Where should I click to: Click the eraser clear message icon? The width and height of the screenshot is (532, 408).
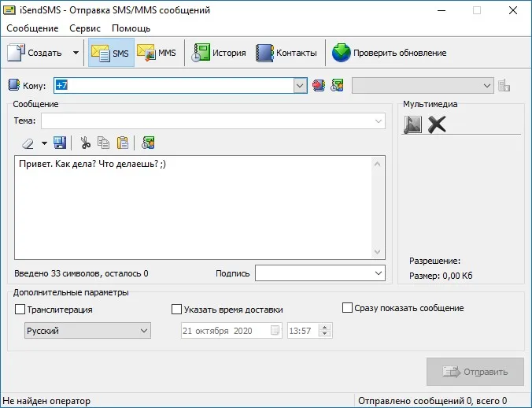tap(28, 143)
